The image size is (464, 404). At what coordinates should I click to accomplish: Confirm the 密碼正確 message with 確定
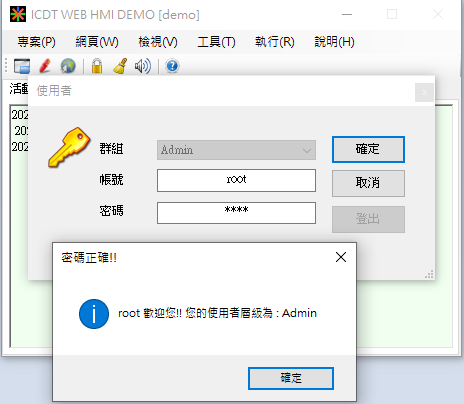(x=291, y=378)
